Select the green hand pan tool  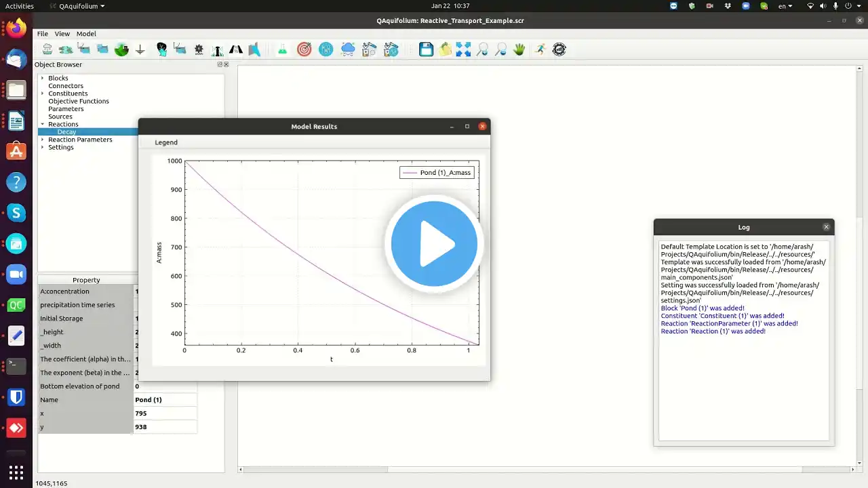(519, 49)
